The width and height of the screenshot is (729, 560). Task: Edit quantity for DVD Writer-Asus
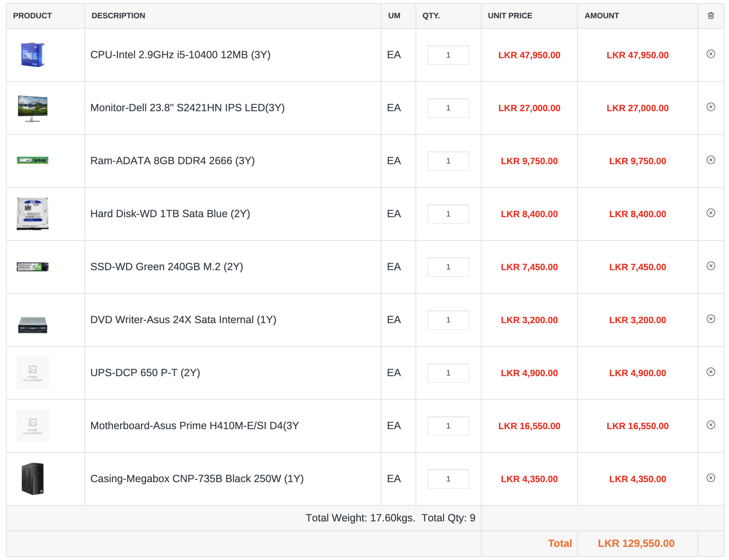pyautogui.click(x=448, y=320)
